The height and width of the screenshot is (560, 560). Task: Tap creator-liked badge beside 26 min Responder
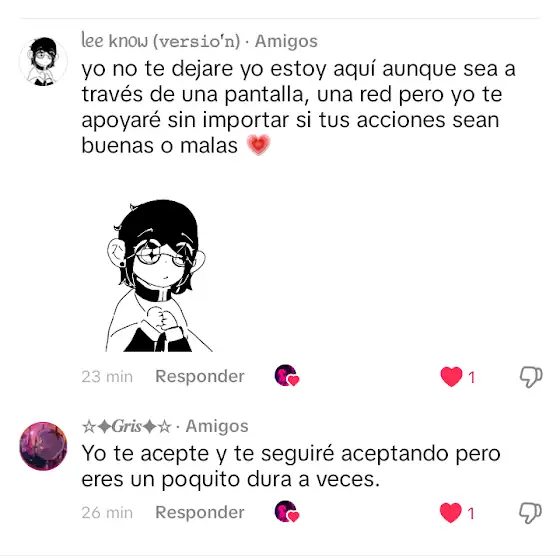[287, 512]
